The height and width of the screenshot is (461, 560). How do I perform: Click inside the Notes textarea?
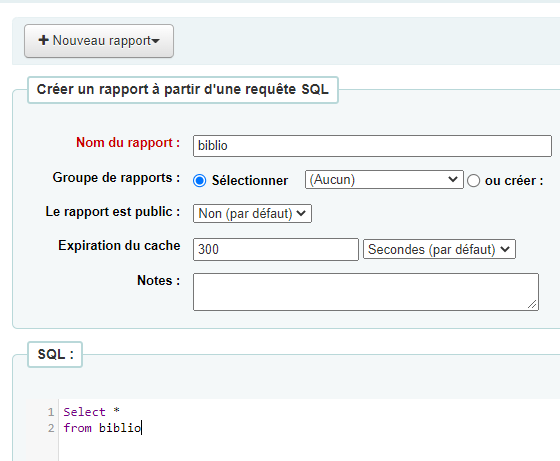pyautogui.click(x=366, y=292)
